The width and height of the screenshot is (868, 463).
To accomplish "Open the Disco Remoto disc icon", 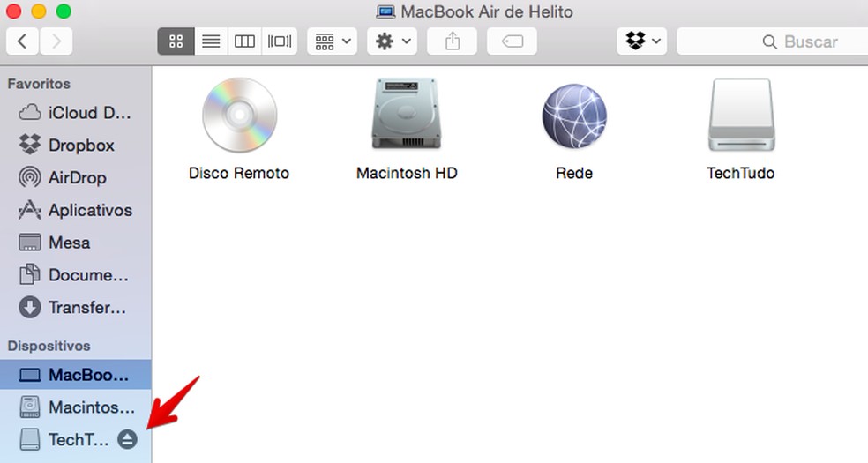I will (239, 116).
